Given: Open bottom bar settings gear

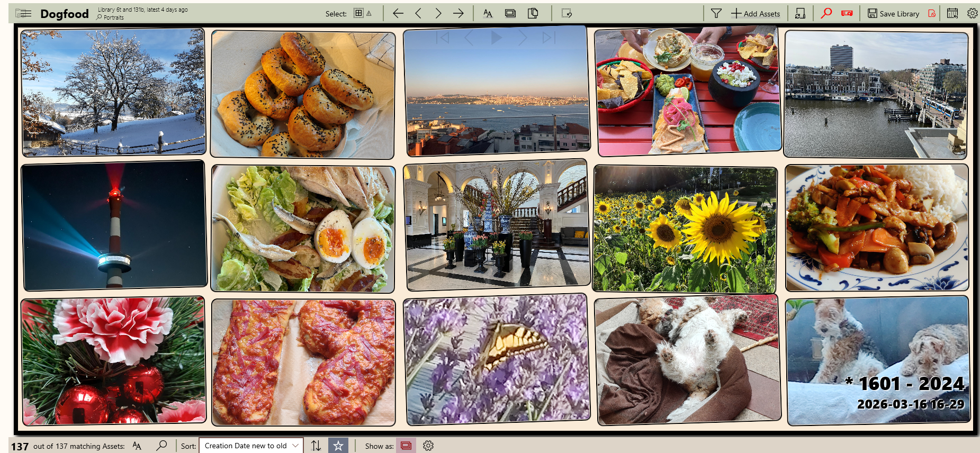Looking at the screenshot, I should (x=428, y=446).
